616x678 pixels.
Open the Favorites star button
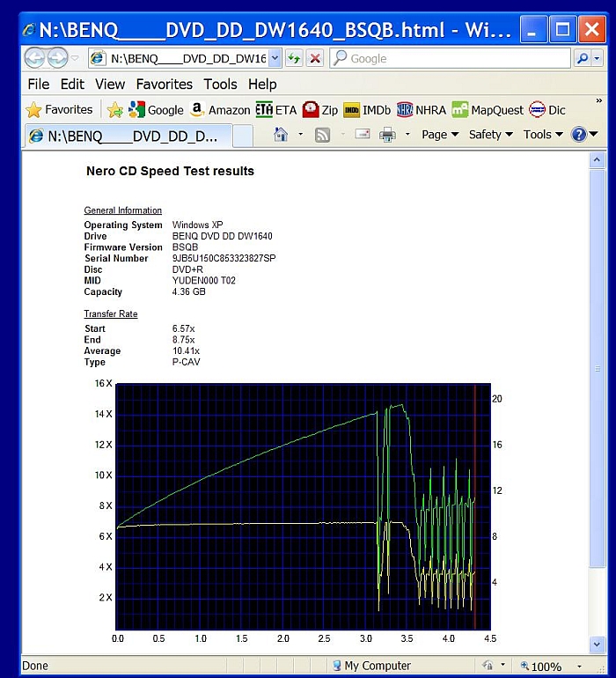pyautogui.click(x=59, y=110)
